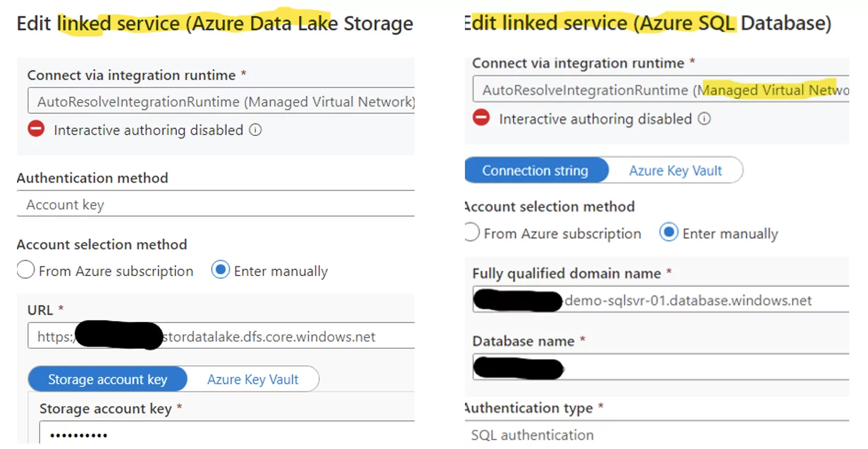Viewport: 868px width, 449px height.
Task: Click 'Database name' label
Action: coord(524,341)
